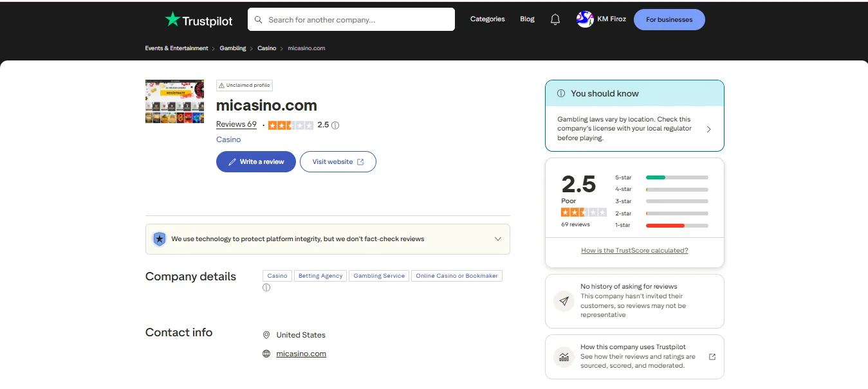Click the location pin icon
Screen dimensions: 868x389
coord(266,335)
